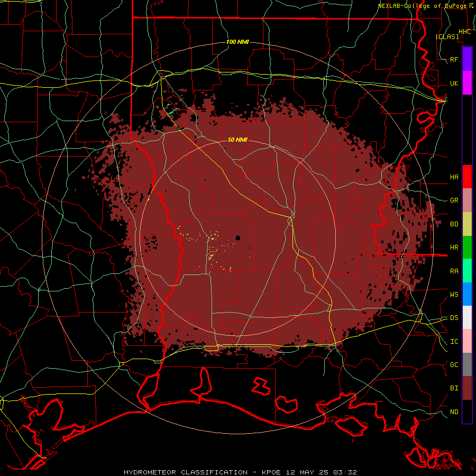Click the UK legend label
The width and height of the screenshot is (476, 476).
click(454, 83)
